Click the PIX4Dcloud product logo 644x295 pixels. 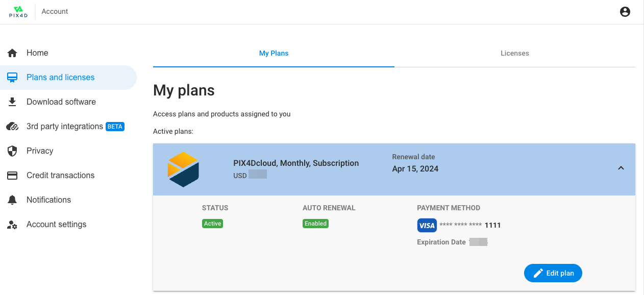[183, 169]
